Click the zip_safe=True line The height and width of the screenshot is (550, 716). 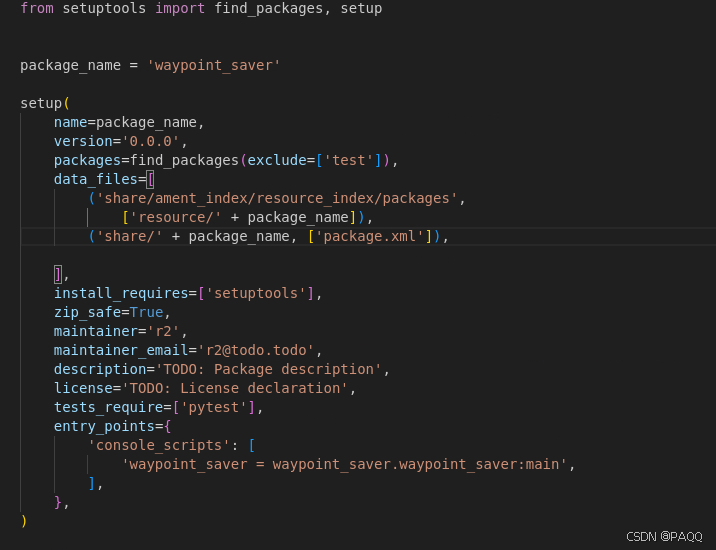point(112,312)
